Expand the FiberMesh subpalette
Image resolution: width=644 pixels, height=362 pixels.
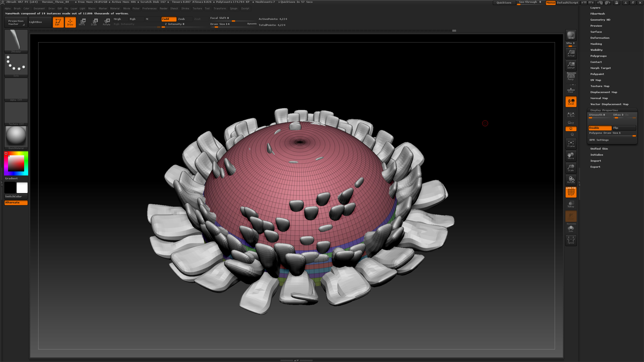click(598, 14)
